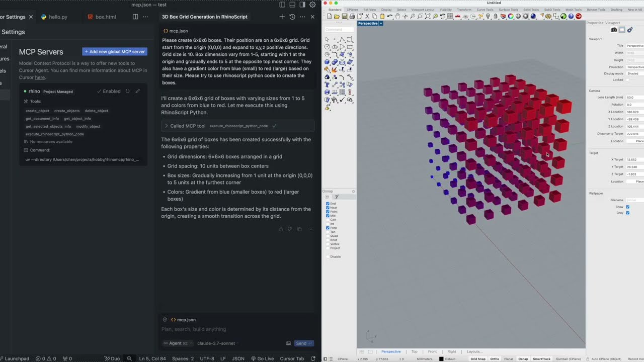The width and height of the screenshot is (644, 362).
Task: Uncheck the Perp osnap checkbox
Action: click(x=328, y=228)
